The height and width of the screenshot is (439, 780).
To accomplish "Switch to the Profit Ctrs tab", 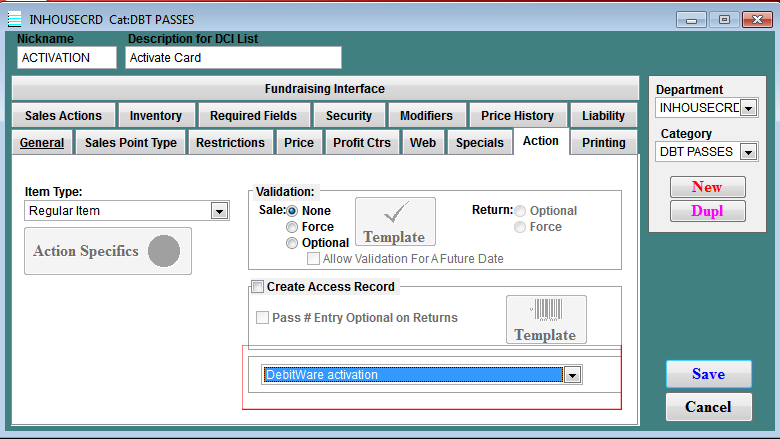I will [362, 143].
